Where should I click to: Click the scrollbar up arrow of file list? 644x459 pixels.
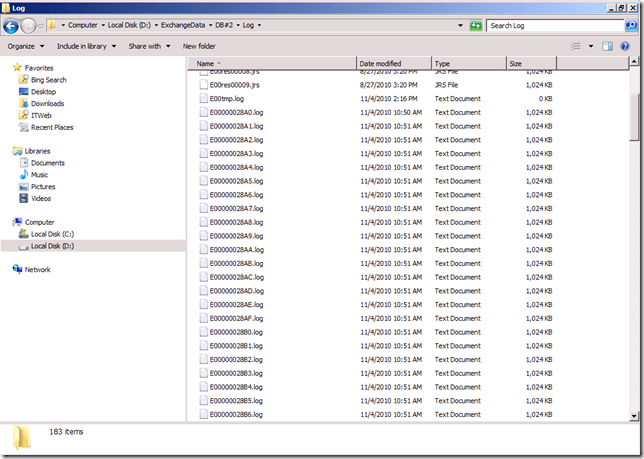click(x=634, y=62)
